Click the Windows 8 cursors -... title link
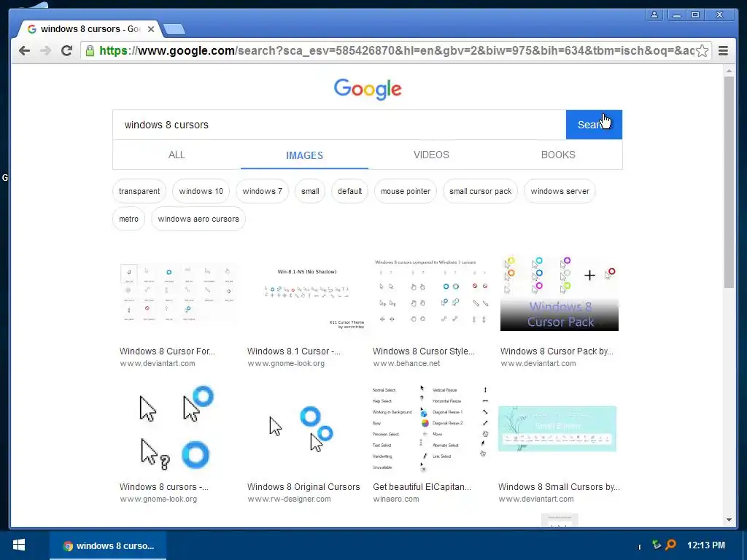This screenshot has width=747, height=560. 164,486
